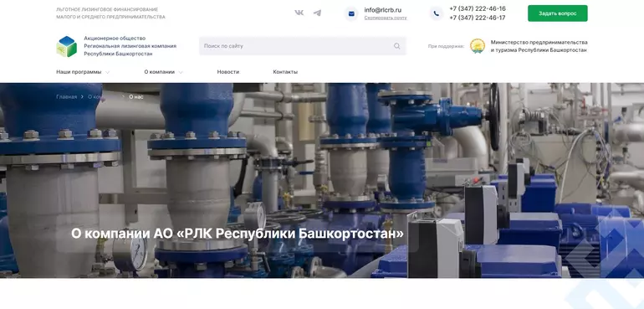
Task: Call +7 (347) 222-46-17 number
Action: tap(478, 18)
